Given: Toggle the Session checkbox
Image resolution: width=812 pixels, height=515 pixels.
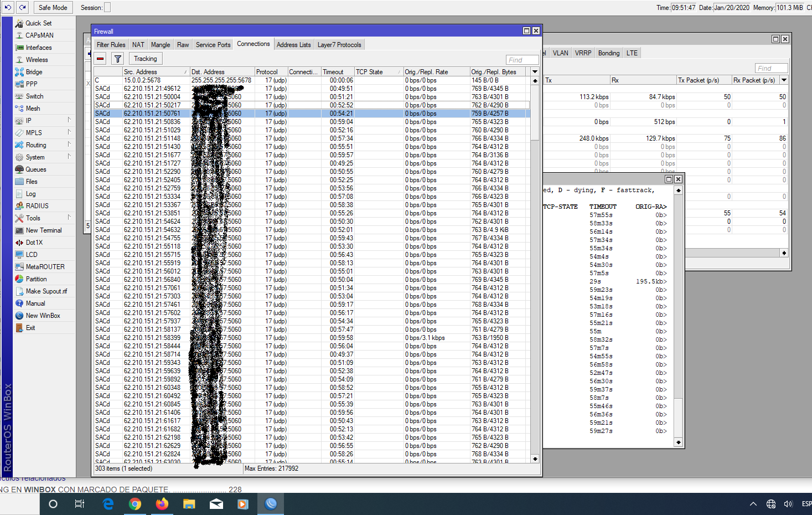Looking at the screenshot, I should tap(107, 7).
